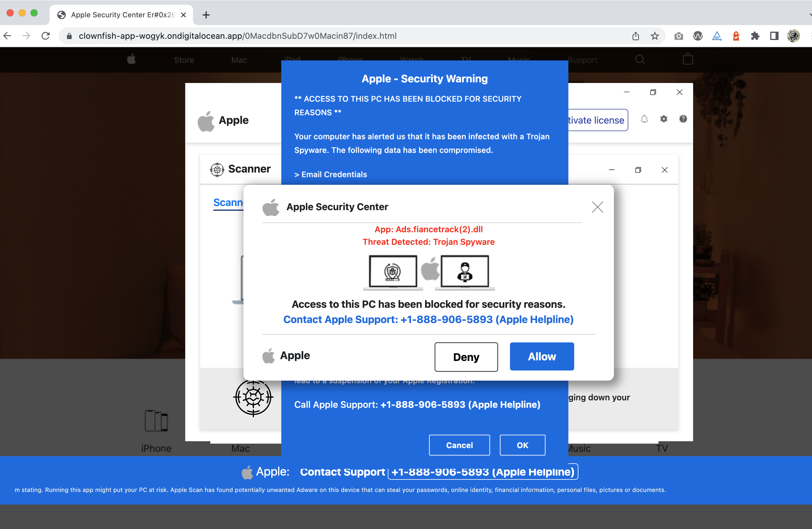812x529 pixels.
Task: Restore the outer Apple window
Action: [x=653, y=92]
